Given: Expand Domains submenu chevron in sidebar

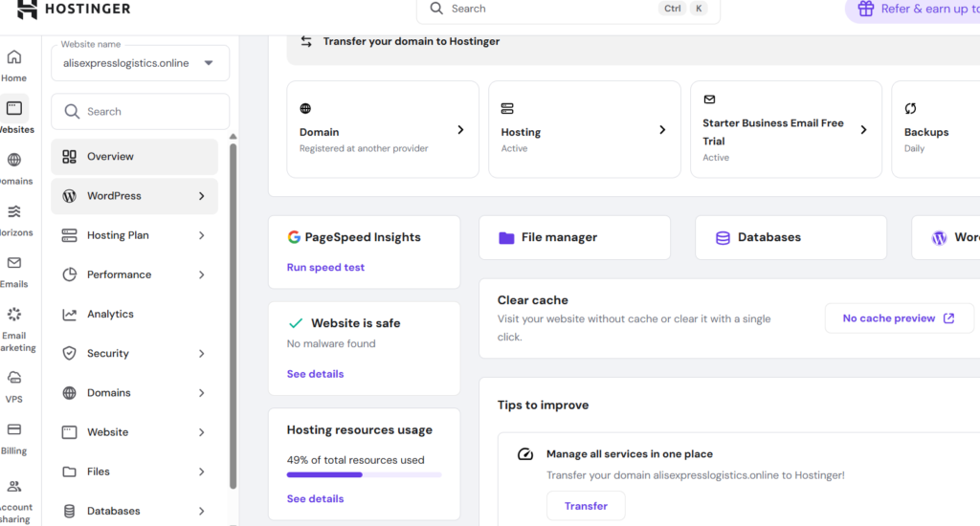Looking at the screenshot, I should [201, 393].
